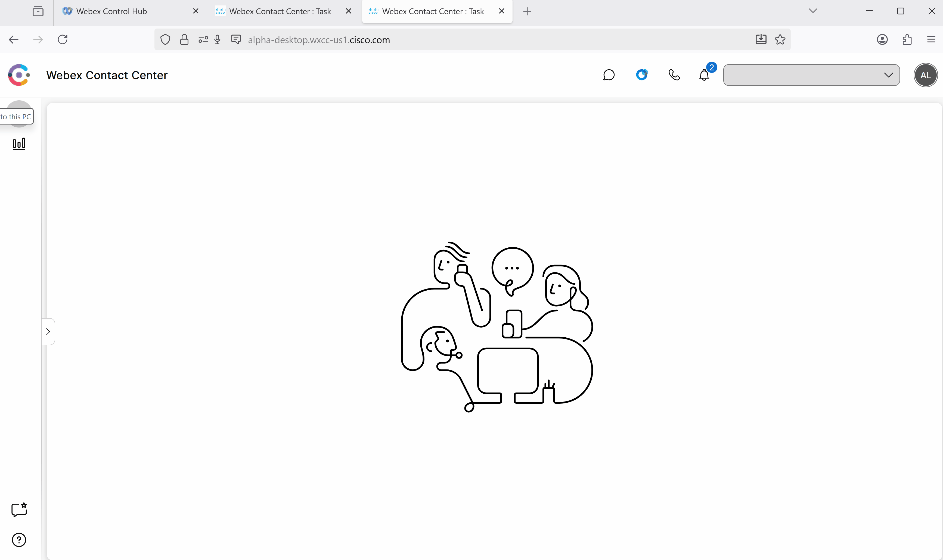
Task: Switch to the Webex Control Hub tab
Action: click(x=112, y=11)
